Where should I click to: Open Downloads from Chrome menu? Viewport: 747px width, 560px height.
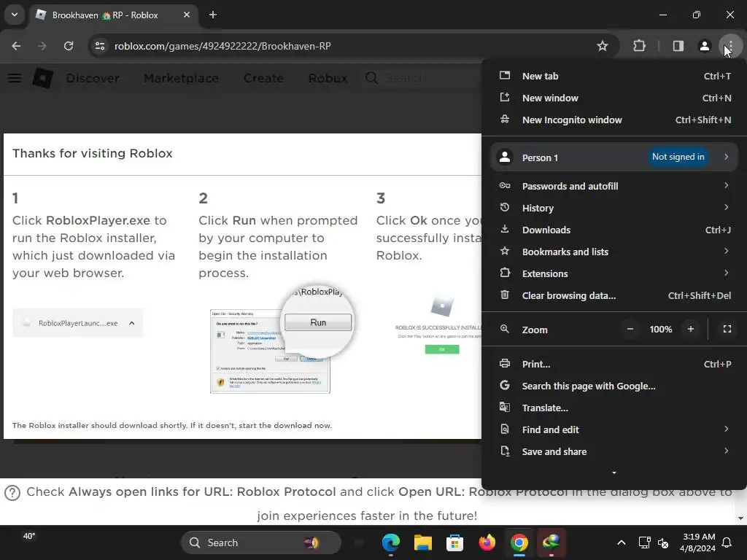(x=614, y=230)
